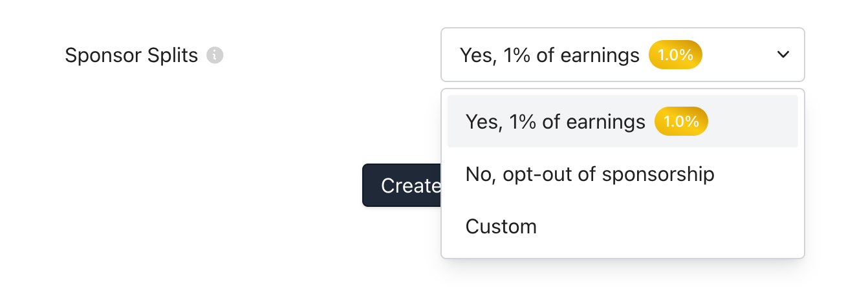Click the Sponsor Splits info icon
Viewport: 868px width, 287px height.
tap(215, 56)
